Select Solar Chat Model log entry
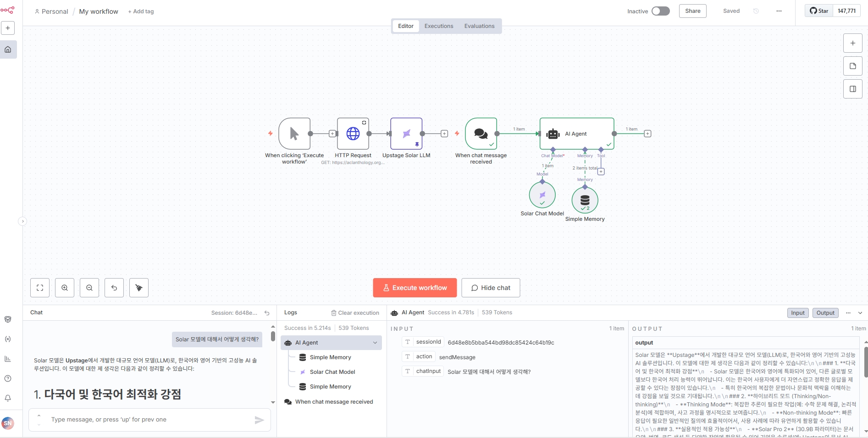Image resolution: width=868 pixels, height=438 pixels. [332, 372]
